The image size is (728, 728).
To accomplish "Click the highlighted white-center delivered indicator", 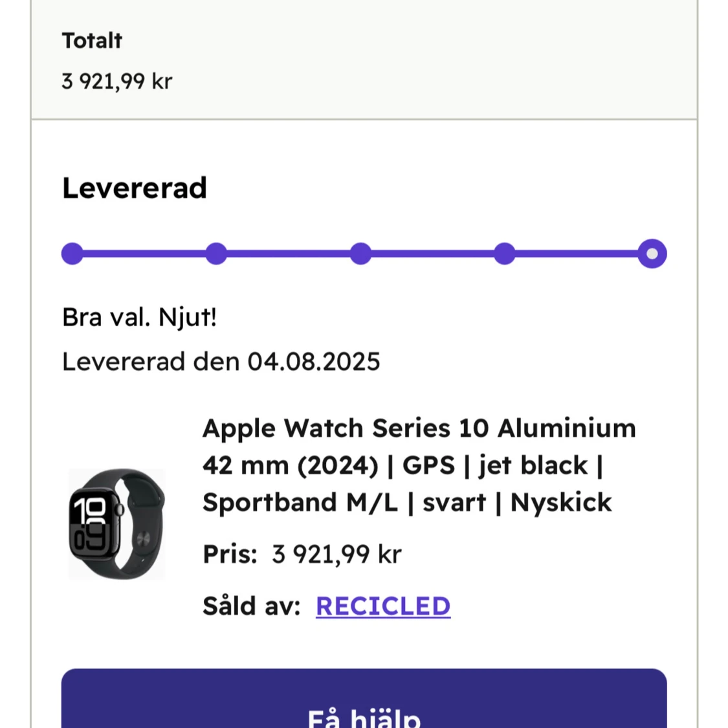I will tap(652, 254).
